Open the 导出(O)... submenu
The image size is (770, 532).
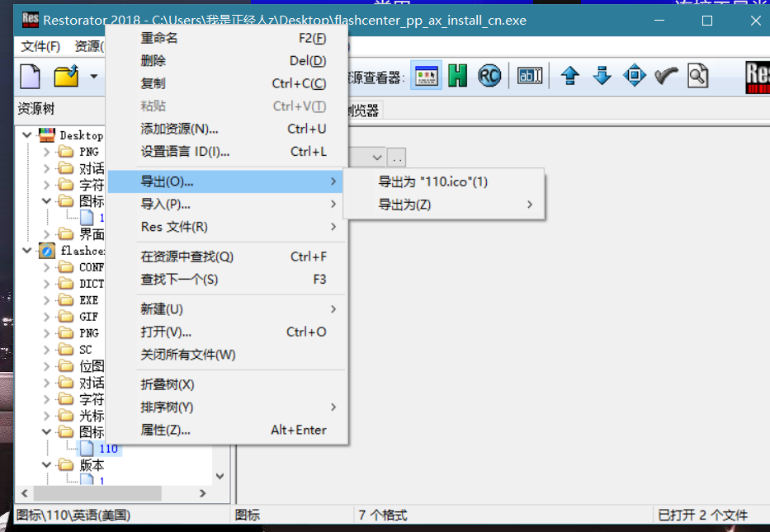tap(227, 181)
